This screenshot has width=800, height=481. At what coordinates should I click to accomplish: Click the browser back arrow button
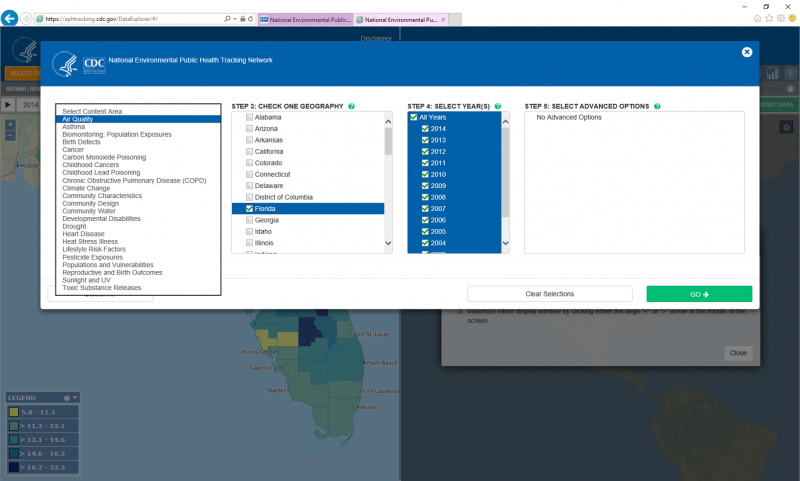[x=9, y=19]
